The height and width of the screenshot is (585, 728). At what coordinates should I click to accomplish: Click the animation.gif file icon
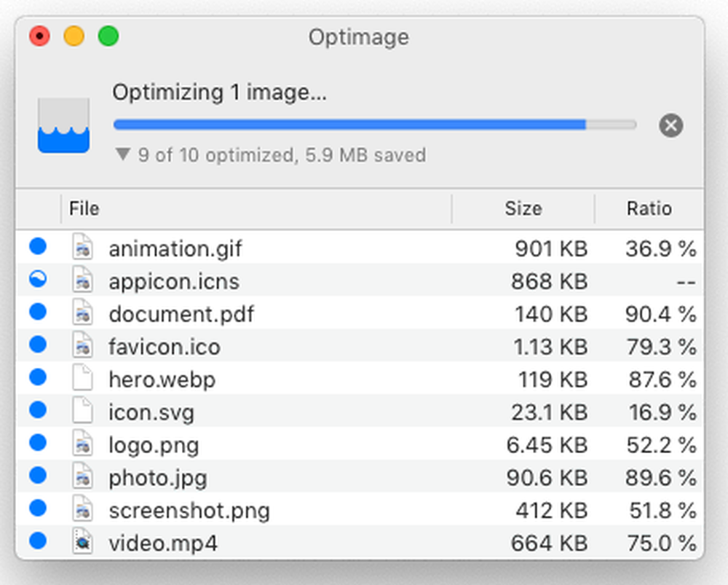82,248
